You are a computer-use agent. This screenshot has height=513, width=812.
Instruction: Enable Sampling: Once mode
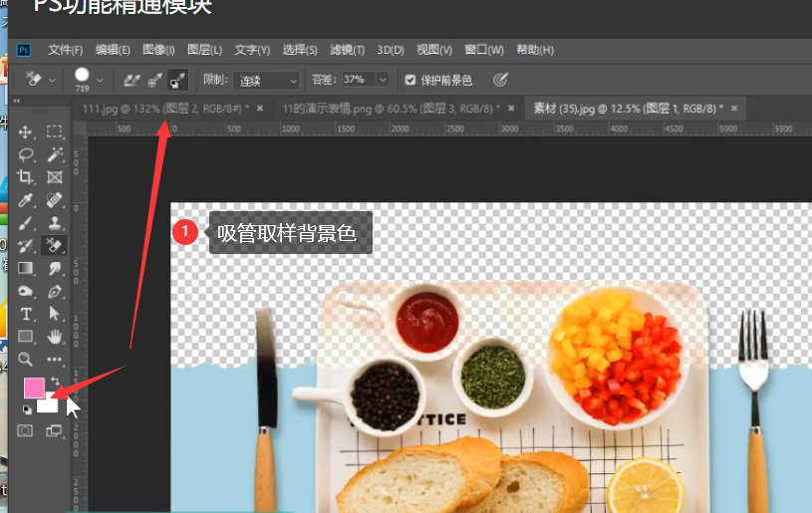click(x=154, y=80)
